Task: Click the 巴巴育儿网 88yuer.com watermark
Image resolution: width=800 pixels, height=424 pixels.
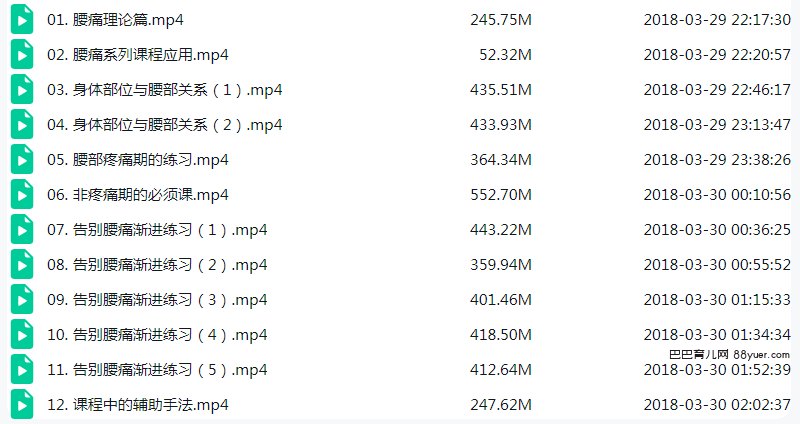Action: pyautogui.click(x=730, y=354)
